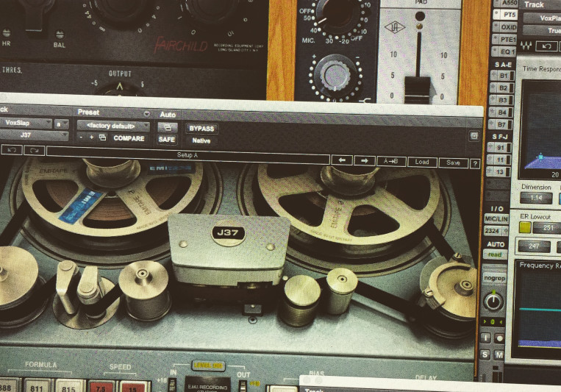This screenshot has width=561, height=392.
Task: Click the COMPARE button
Action: coord(129,138)
